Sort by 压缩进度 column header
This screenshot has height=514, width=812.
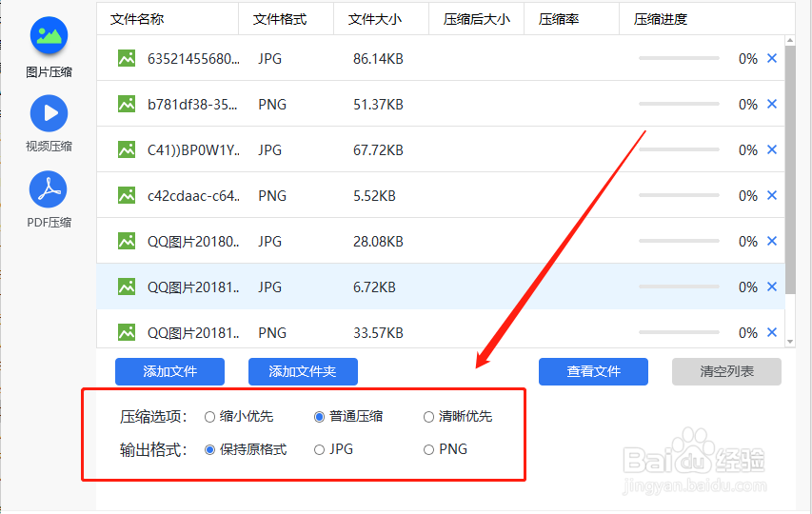click(707, 19)
